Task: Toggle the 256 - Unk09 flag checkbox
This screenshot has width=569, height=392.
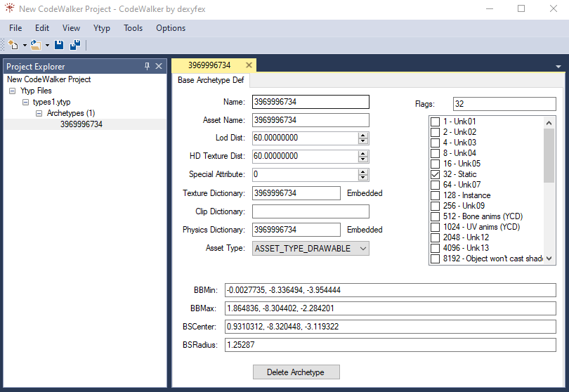Action: click(435, 206)
